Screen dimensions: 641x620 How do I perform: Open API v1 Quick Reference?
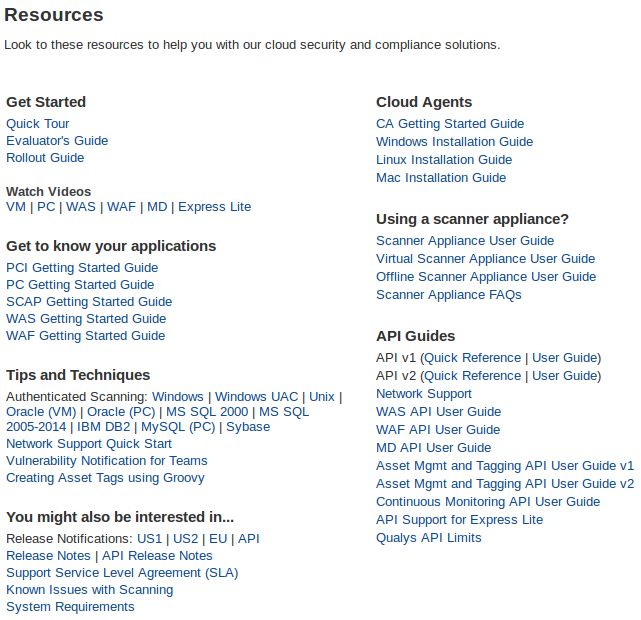point(473,358)
